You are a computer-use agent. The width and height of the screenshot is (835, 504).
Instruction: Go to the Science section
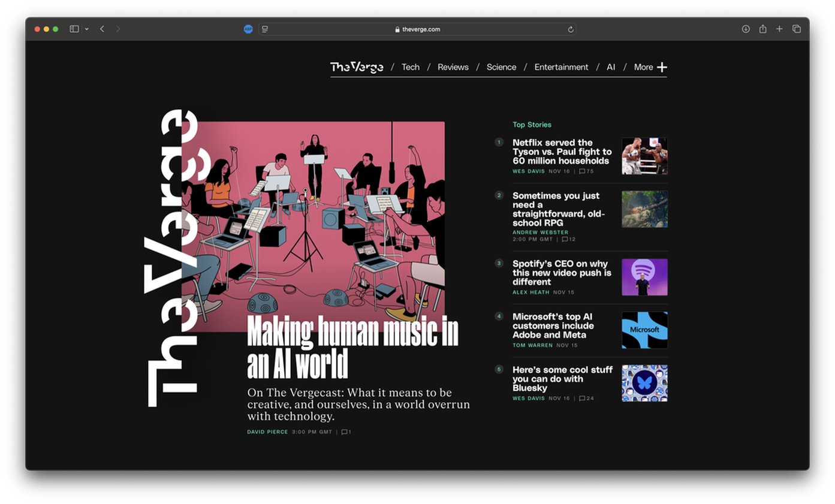[x=501, y=67]
